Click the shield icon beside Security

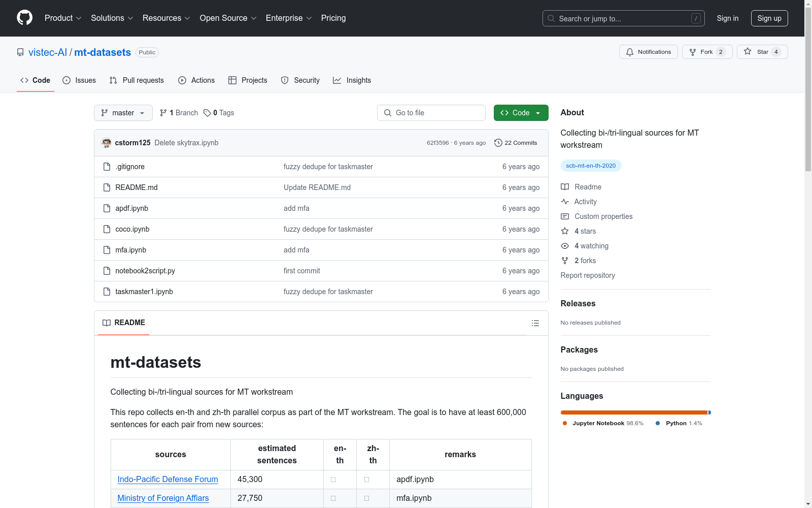point(285,80)
